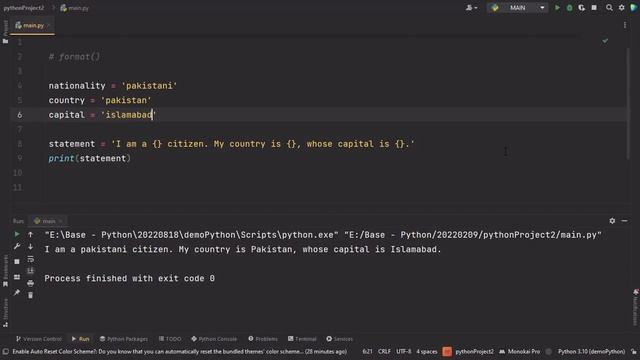Image resolution: width=640 pixels, height=360 pixels.
Task: Open the user account dropdown
Action: (x=471, y=8)
